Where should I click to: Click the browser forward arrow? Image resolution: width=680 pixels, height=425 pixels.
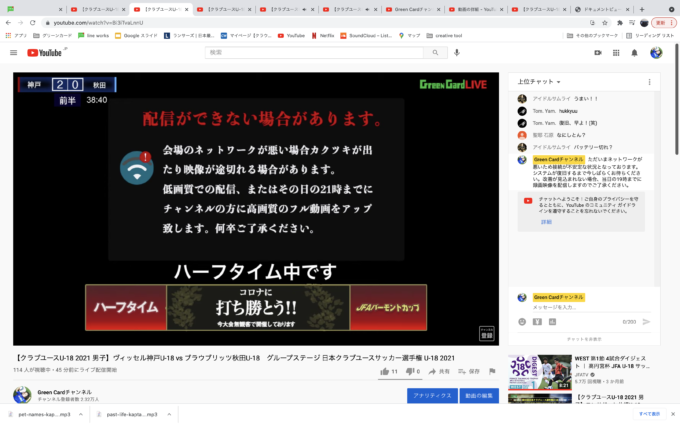tap(20, 23)
